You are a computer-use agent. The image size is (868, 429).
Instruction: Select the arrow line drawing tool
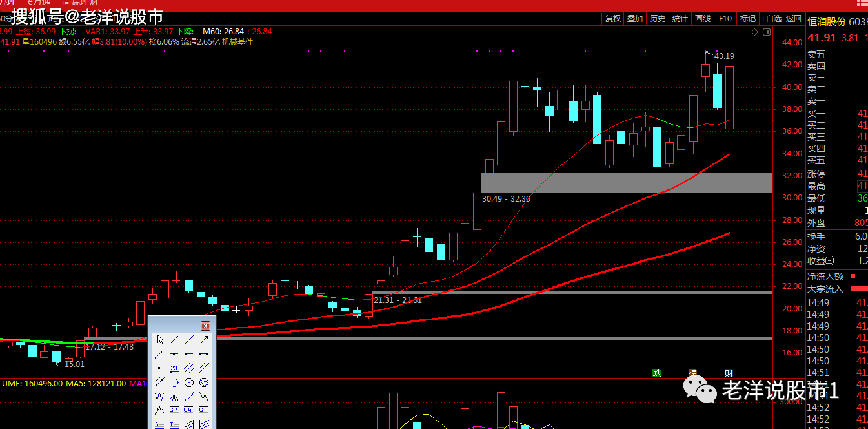(x=204, y=340)
